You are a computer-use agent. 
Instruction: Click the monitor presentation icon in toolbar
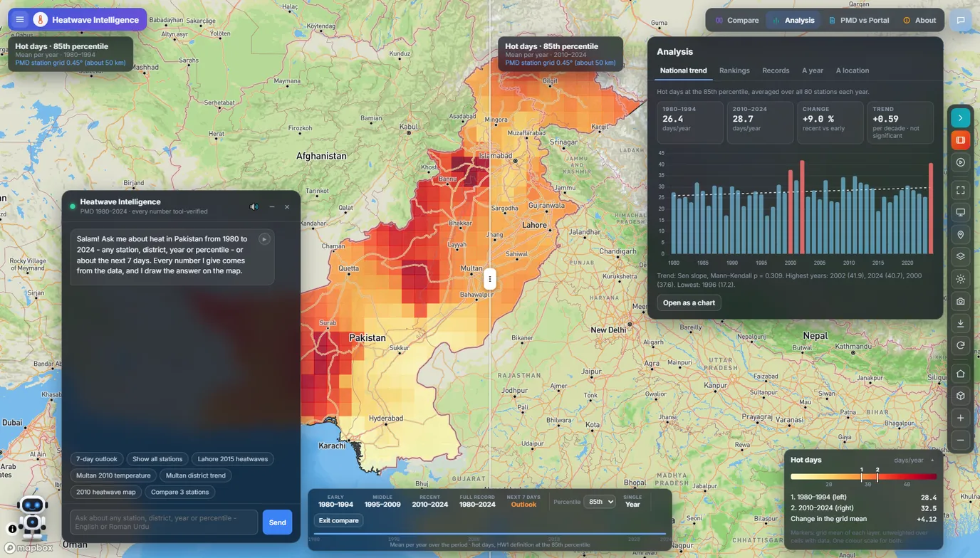(960, 212)
